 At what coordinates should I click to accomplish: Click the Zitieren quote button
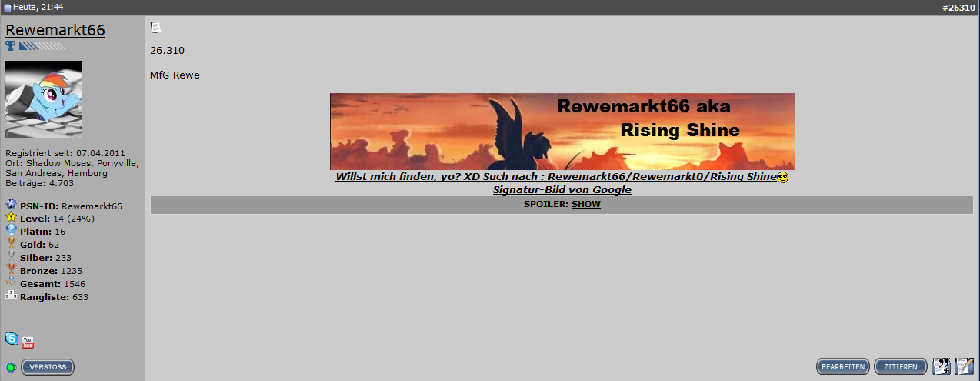pos(901,367)
